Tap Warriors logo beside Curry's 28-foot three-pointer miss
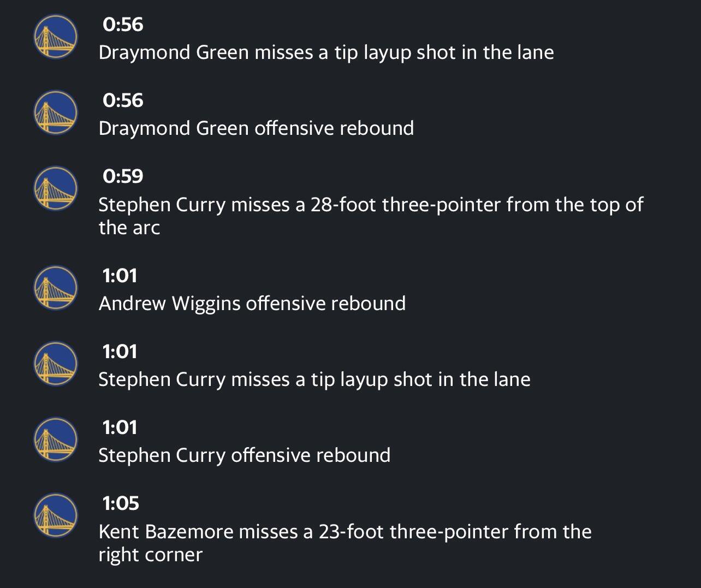The height and width of the screenshot is (588, 701). point(56,188)
